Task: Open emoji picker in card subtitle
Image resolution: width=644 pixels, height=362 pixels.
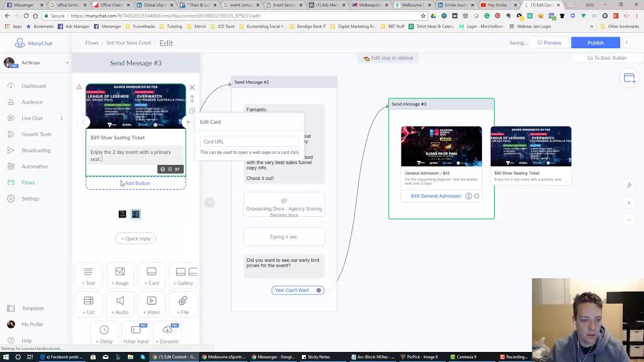Action: (x=162, y=169)
